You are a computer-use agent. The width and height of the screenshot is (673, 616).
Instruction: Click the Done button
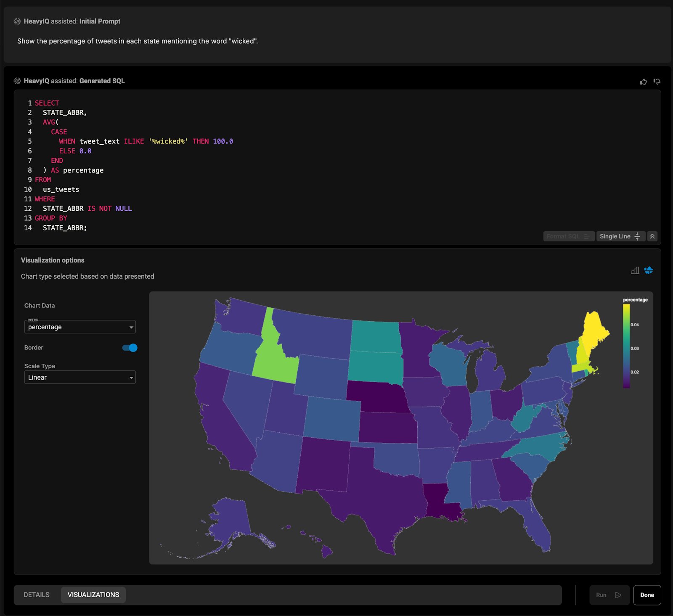pos(647,595)
